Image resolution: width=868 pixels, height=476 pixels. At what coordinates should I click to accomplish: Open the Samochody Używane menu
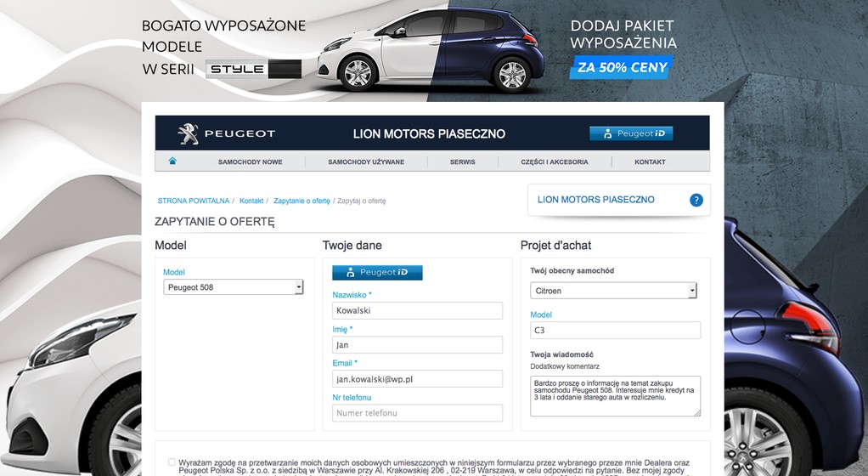tap(366, 161)
